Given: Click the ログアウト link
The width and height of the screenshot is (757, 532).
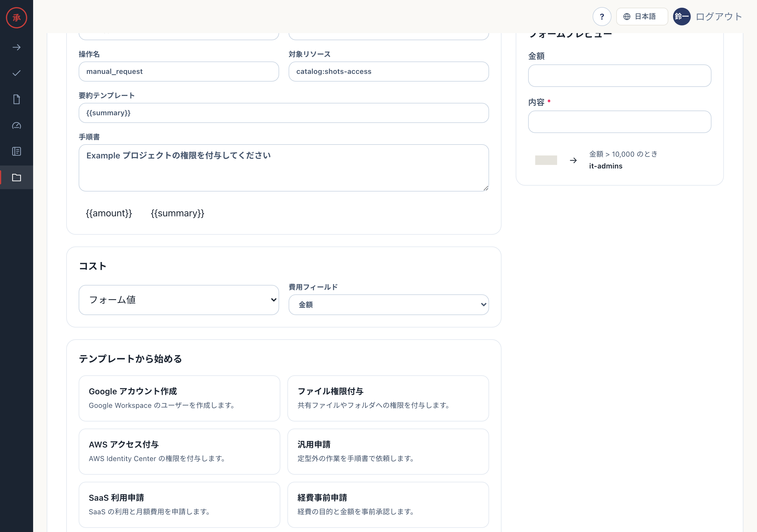Looking at the screenshot, I should pos(719,17).
